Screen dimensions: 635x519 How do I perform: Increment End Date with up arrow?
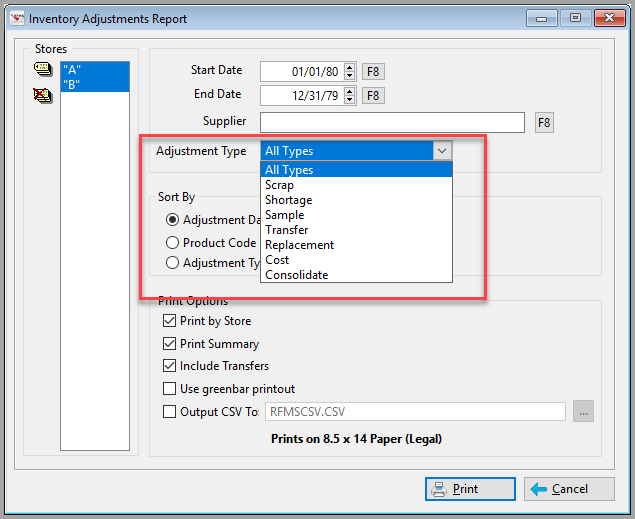click(x=349, y=91)
